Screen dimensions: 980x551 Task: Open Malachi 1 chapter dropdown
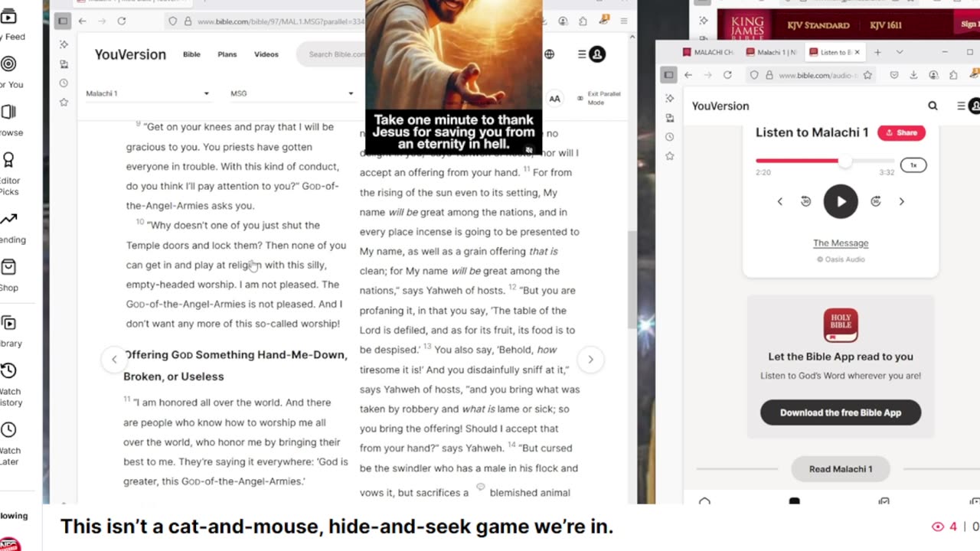pyautogui.click(x=148, y=93)
